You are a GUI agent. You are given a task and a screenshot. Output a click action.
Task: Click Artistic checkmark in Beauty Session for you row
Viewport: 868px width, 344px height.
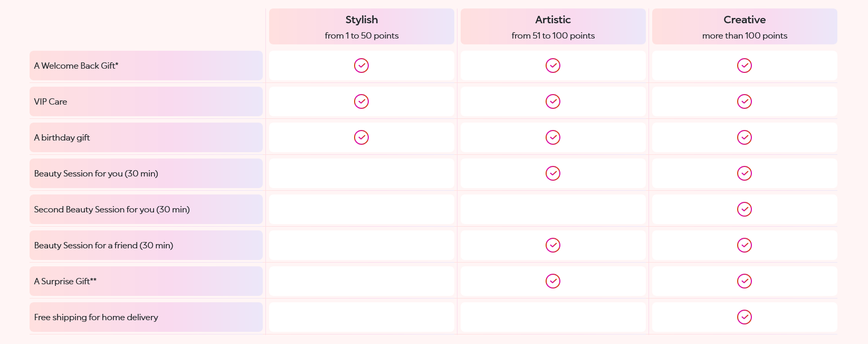point(553,173)
